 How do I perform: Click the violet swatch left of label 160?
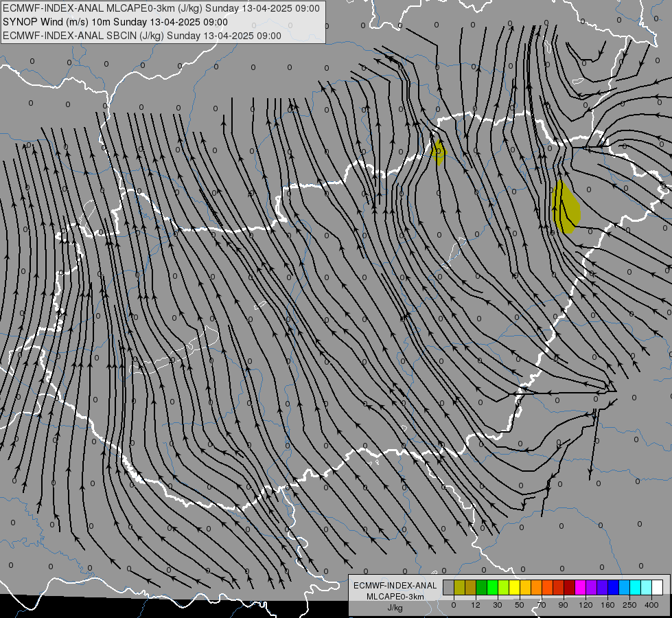click(x=603, y=587)
